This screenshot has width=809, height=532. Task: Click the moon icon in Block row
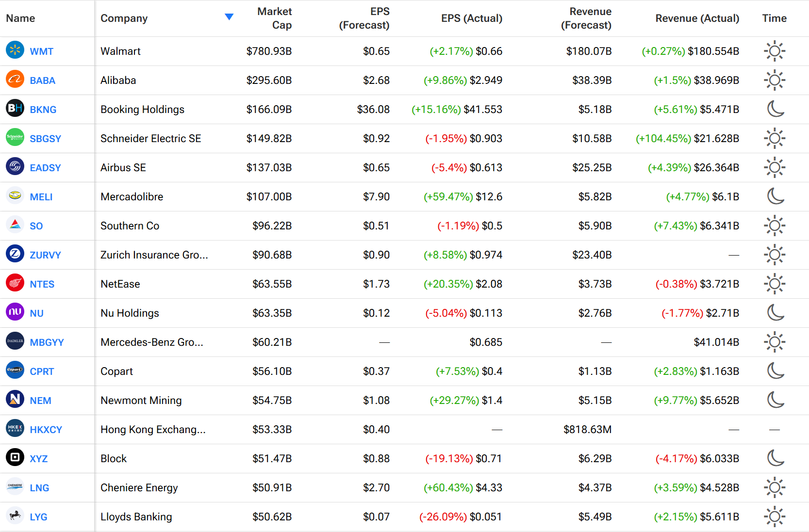click(776, 458)
